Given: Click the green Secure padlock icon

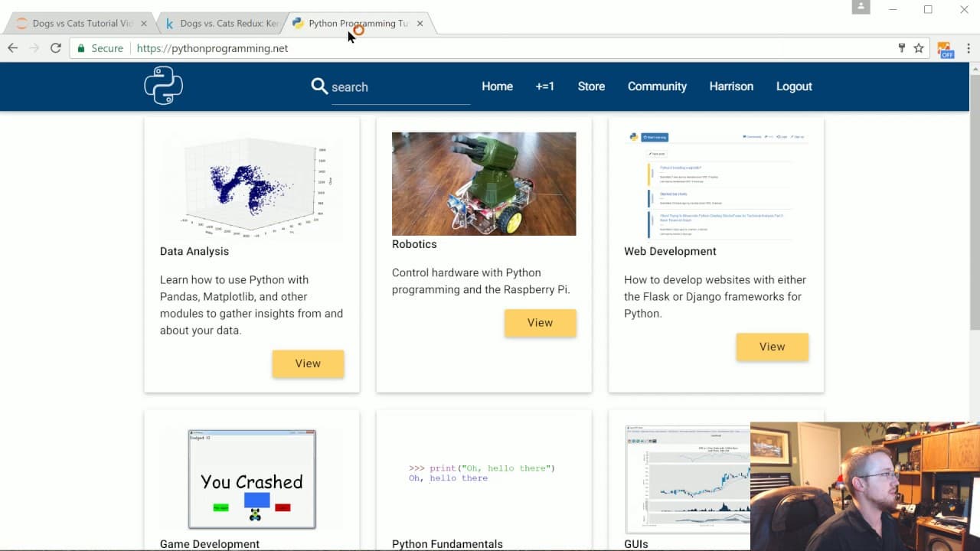Looking at the screenshot, I should pos(82,48).
